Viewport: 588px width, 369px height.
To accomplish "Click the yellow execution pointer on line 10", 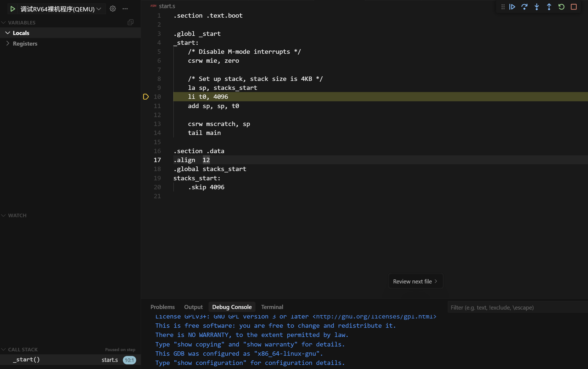I will click(146, 97).
